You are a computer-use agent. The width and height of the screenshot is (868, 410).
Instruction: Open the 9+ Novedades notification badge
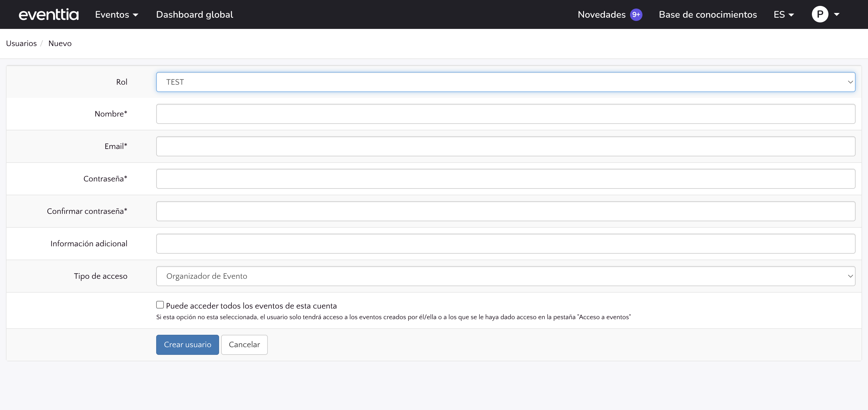[636, 14]
